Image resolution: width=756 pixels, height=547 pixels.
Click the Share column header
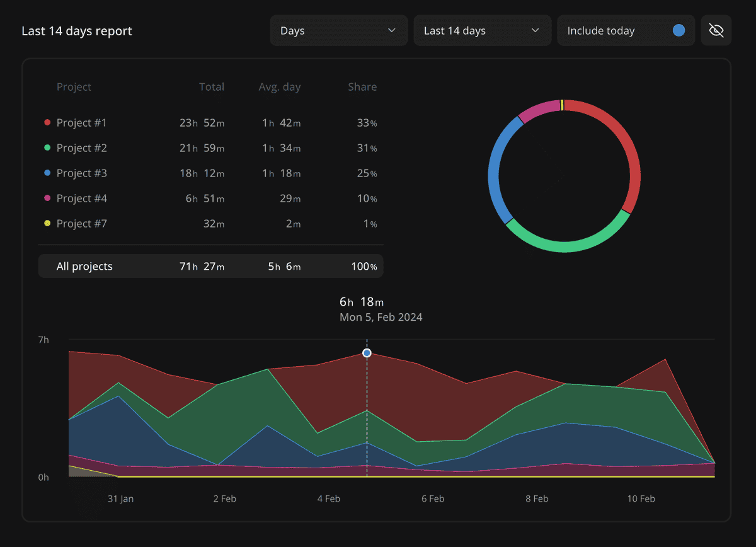pos(362,86)
